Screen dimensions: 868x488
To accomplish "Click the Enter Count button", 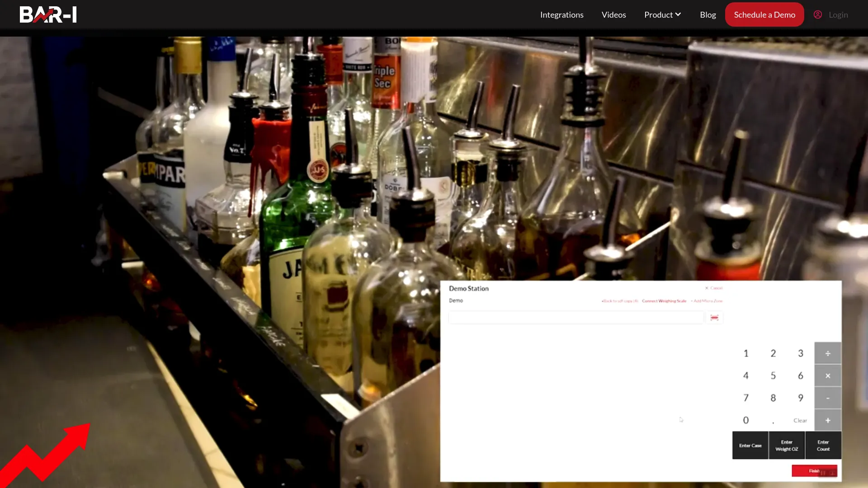I will pos(823,446).
